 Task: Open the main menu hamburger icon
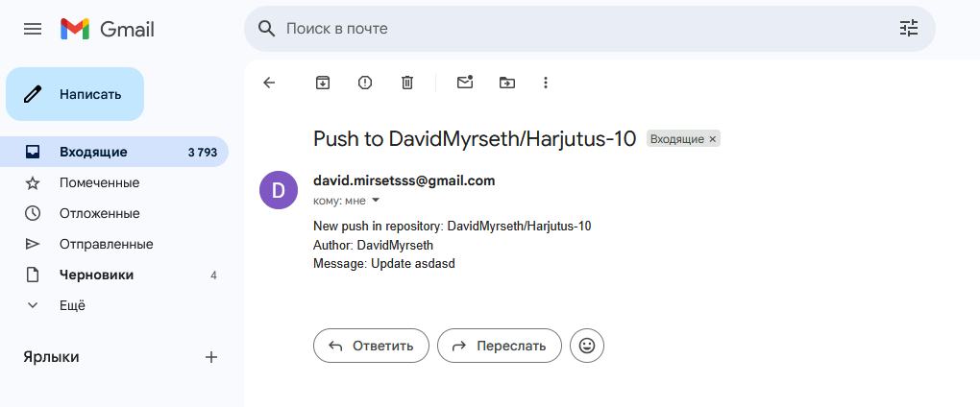[33, 29]
